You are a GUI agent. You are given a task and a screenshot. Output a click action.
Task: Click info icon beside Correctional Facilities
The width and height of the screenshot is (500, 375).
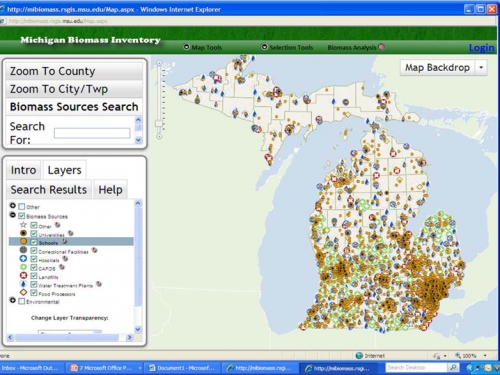95,250
